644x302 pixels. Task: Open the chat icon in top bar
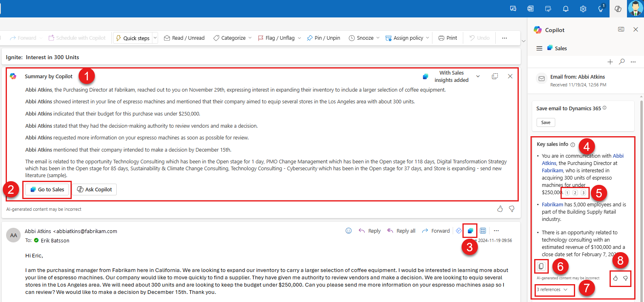[x=513, y=9]
